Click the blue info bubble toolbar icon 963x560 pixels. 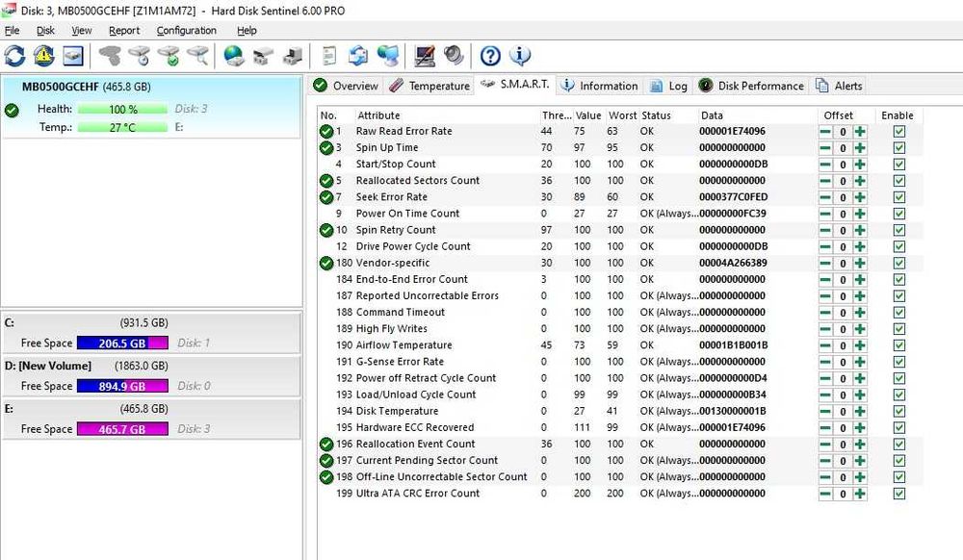pos(520,56)
